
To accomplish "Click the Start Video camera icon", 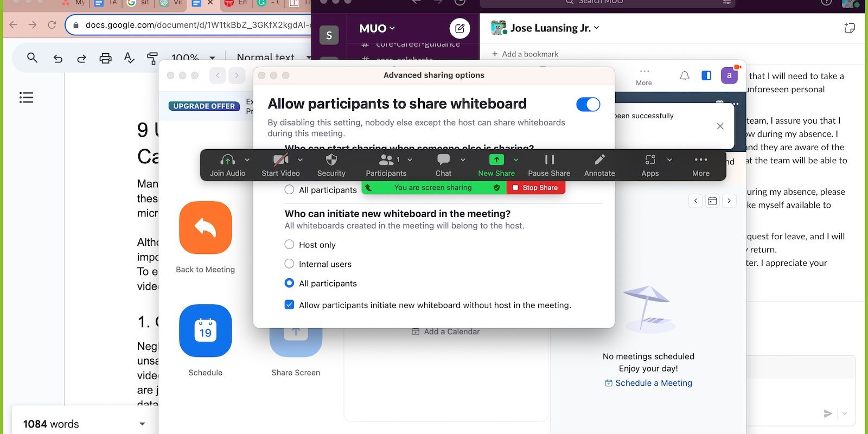I will click(280, 160).
